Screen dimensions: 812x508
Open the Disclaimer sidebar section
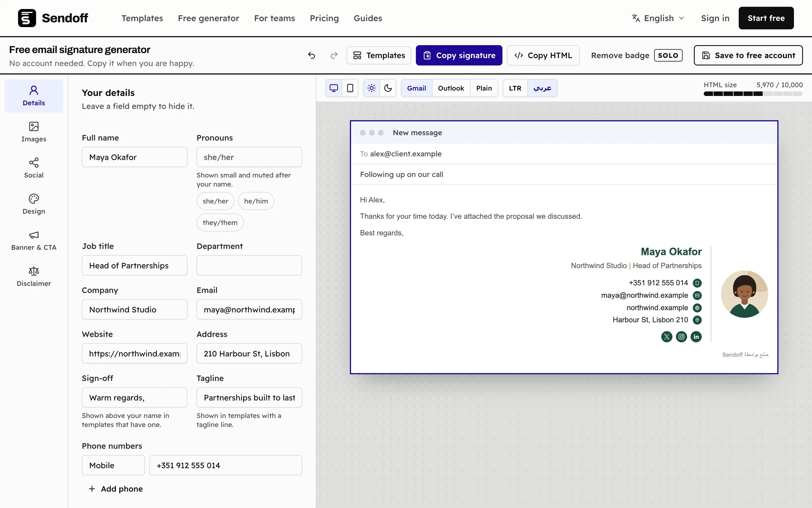pyautogui.click(x=34, y=276)
